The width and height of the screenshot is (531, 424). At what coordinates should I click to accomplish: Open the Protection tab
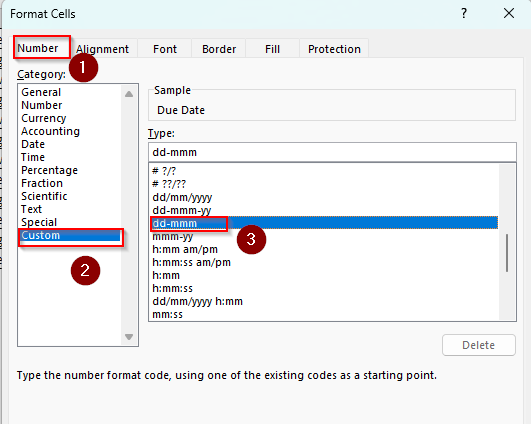334,49
